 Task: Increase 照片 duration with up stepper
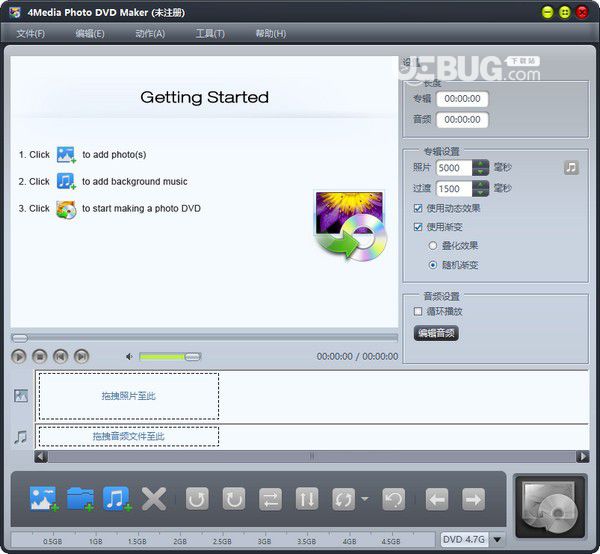(480, 164)
